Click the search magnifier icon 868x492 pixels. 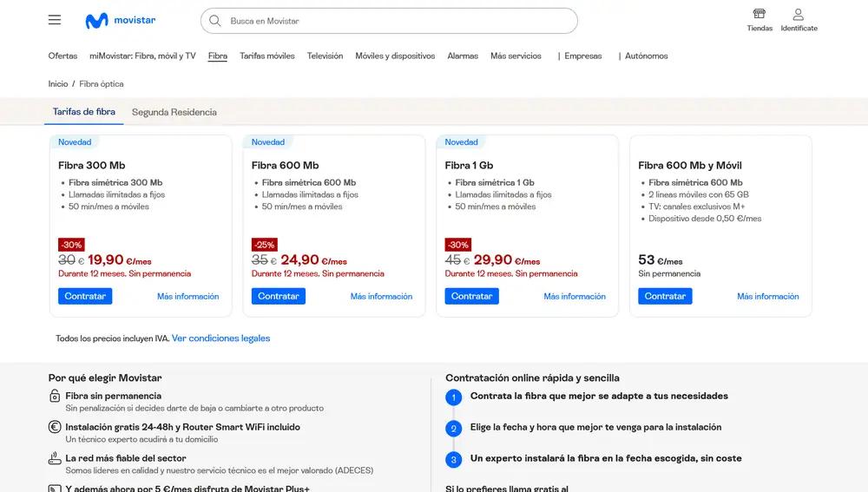(214, 21)
